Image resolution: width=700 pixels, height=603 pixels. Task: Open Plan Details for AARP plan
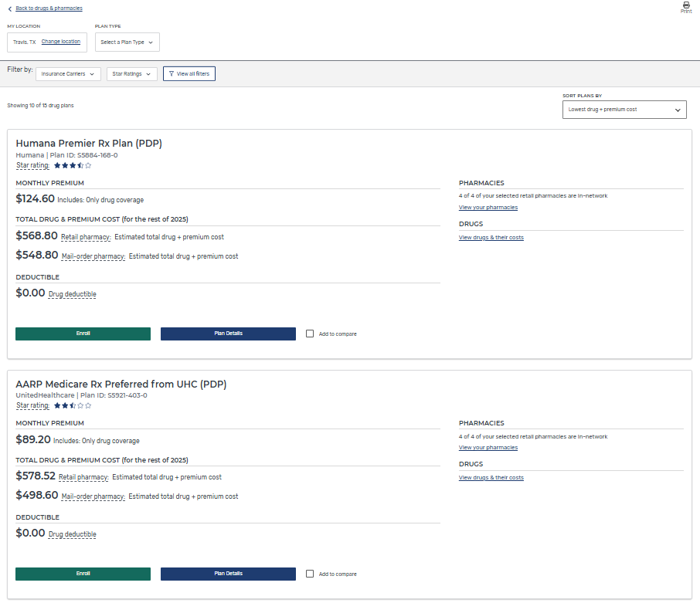[x=228, y=574]
